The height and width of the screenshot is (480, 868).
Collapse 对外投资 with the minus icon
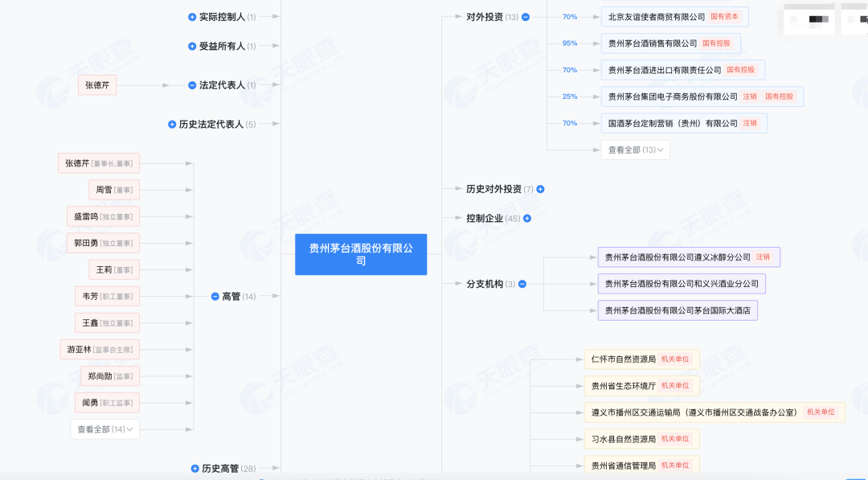click(526, 17)
